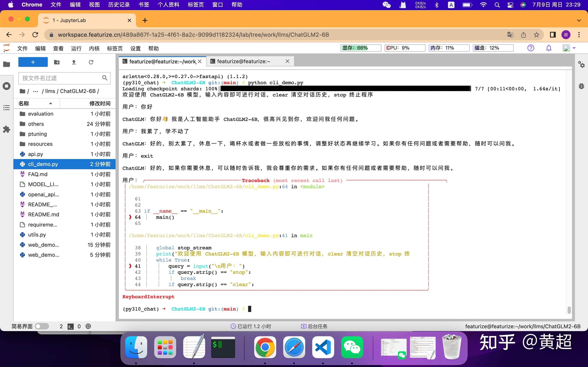
Task: Click the upload files icon
Action: click(74, 62)
